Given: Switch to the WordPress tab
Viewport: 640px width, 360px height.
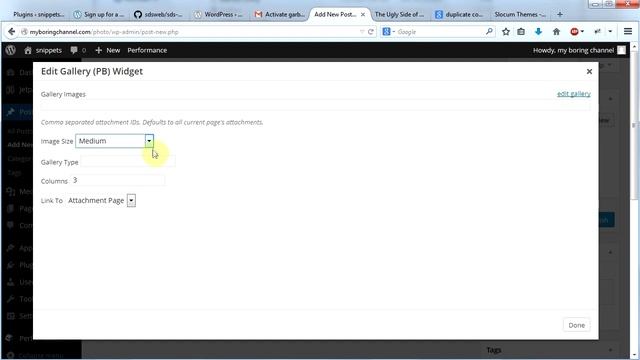Looking at the screenshot, I should click(219, 14).
